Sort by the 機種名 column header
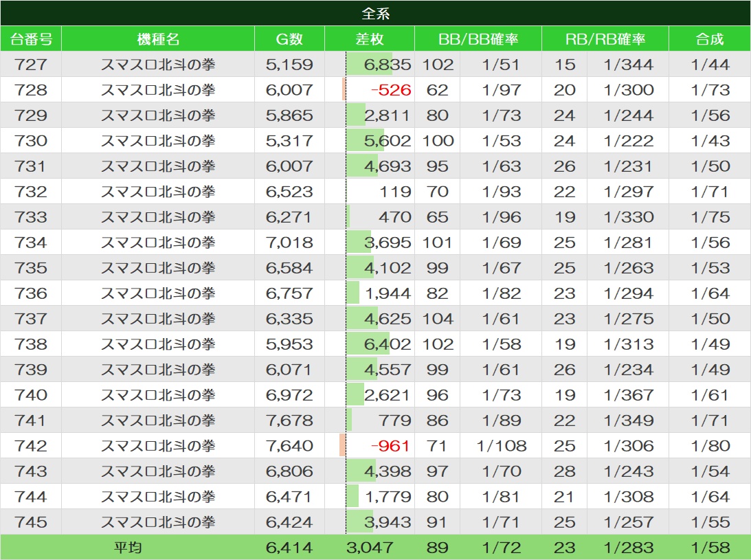751x560 pixels. pos(158,38)
